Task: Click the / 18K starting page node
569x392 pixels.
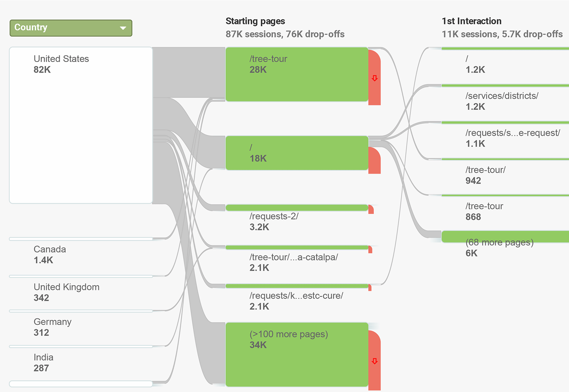Action: tap(297, 153)
